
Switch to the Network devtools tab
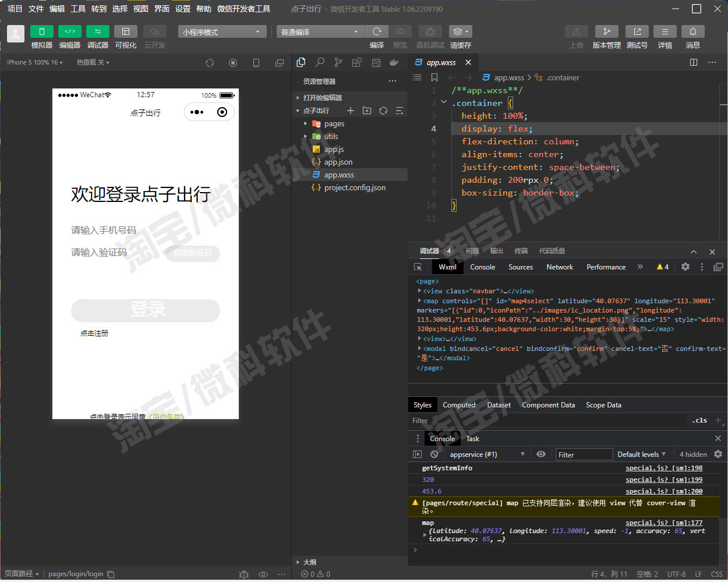click(560, 267)
